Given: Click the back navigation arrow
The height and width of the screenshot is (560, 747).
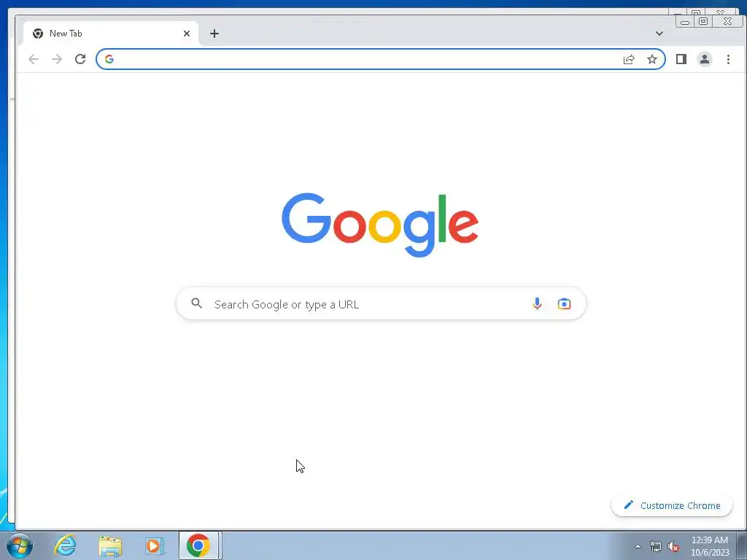Looking at the screenshot, I should coord(34,59).
